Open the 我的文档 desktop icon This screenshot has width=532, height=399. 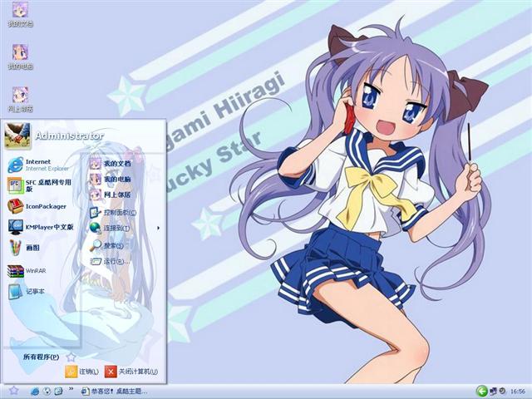[x=20, y=14]
